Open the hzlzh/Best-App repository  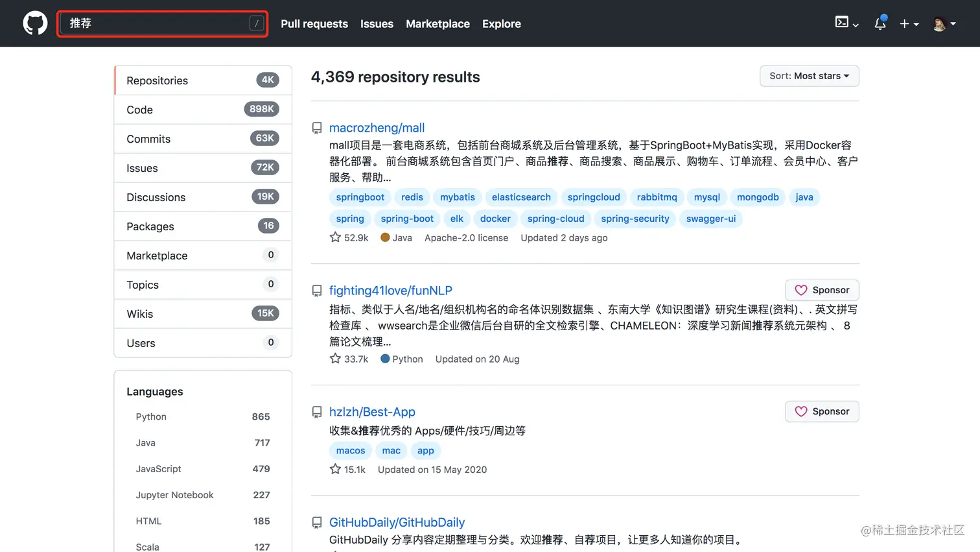pos(372,412)
